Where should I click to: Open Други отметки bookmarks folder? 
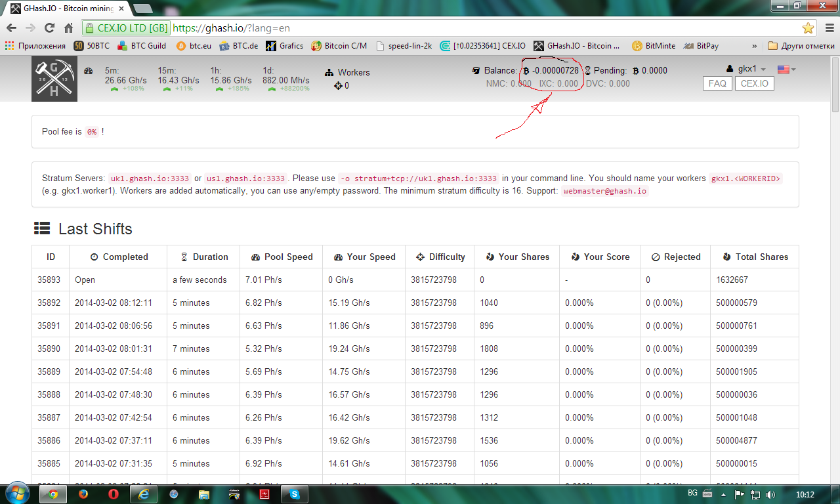pos(801,46)
